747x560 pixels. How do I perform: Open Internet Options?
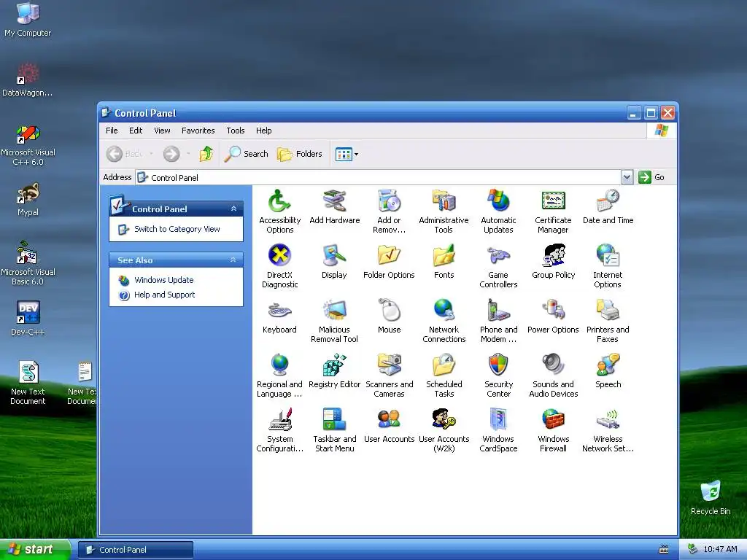point(608,266)
